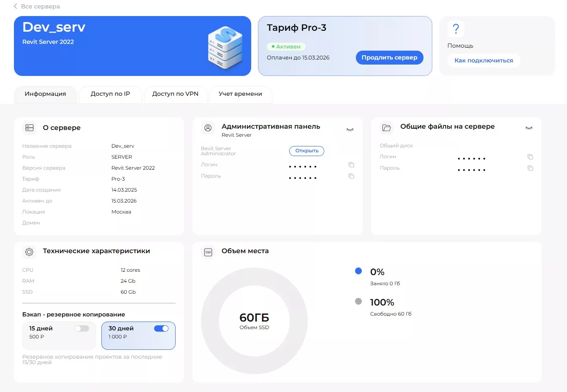Click the server stack illustration icon
The width and height of the screenshot is (567, 392).
tap(225, 47)
